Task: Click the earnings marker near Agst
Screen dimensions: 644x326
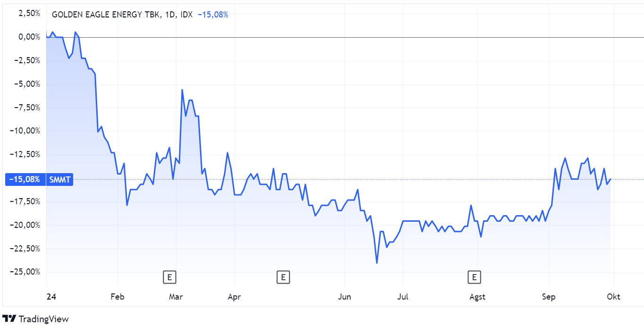Action: [474, 277]
